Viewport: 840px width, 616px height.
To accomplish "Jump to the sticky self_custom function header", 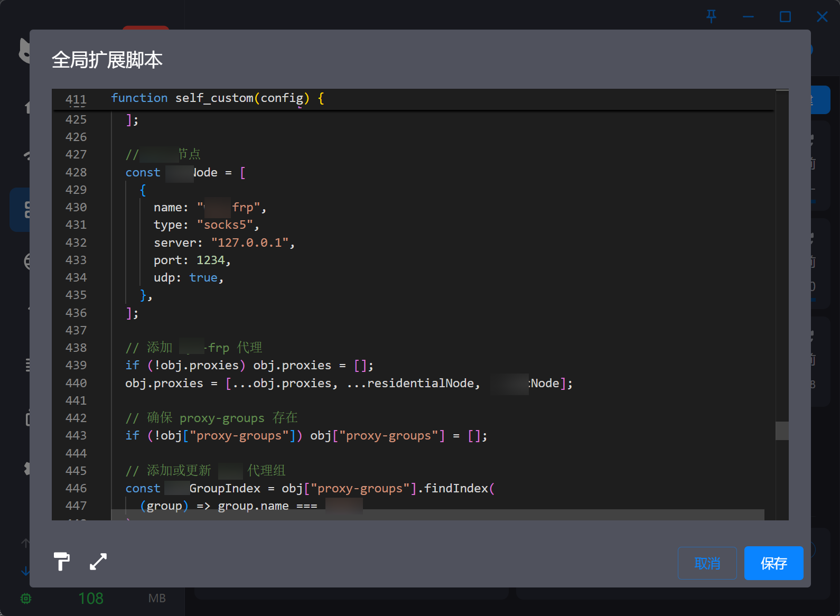I will coord(217,98).
